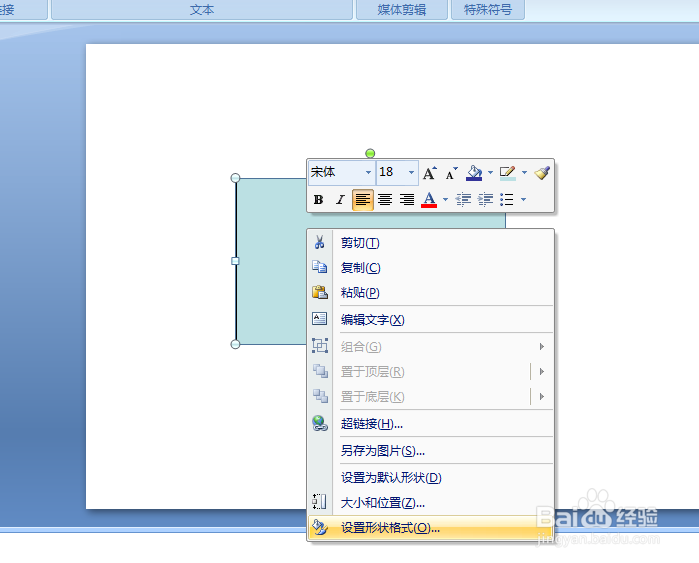Click the top-left resize handle of rectangle
The image size is (699, 563).
click(235, 178)
